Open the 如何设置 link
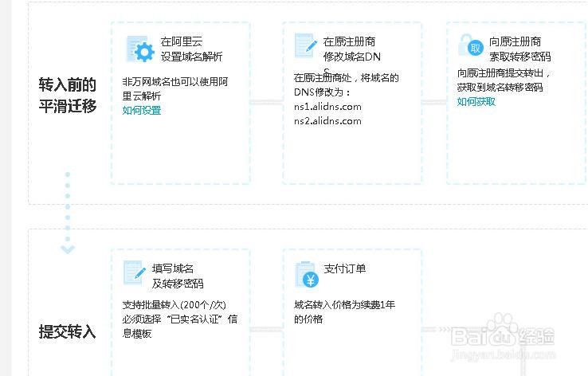This screenshot has height=376, width=588. pyautogui.click(x=141, y=110)
